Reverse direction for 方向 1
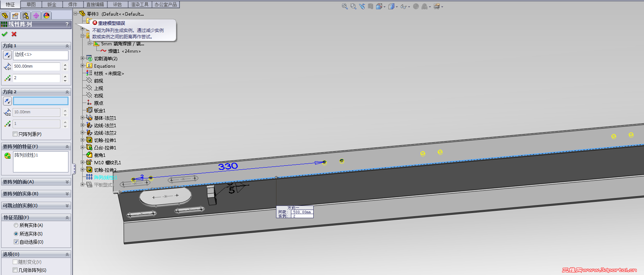The width and height of the screenshot is (644, 275). [7, 55]
